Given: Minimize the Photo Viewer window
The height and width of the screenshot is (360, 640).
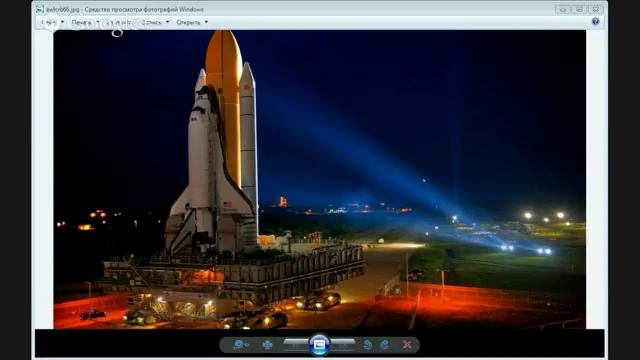Looking at the screenshot, I should (x=563, y=9).
